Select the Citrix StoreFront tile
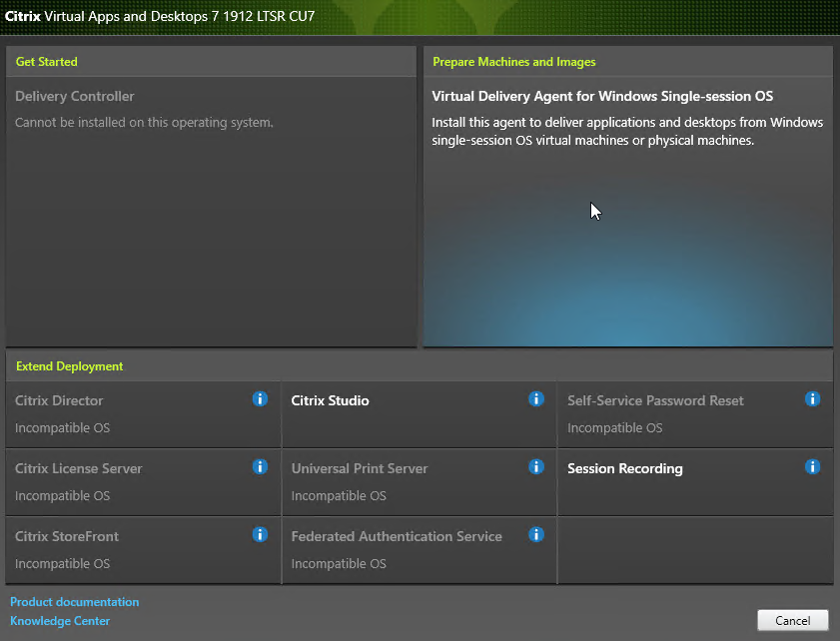The image size is (840, 641). pyautogui.click(x=143, y=550)
